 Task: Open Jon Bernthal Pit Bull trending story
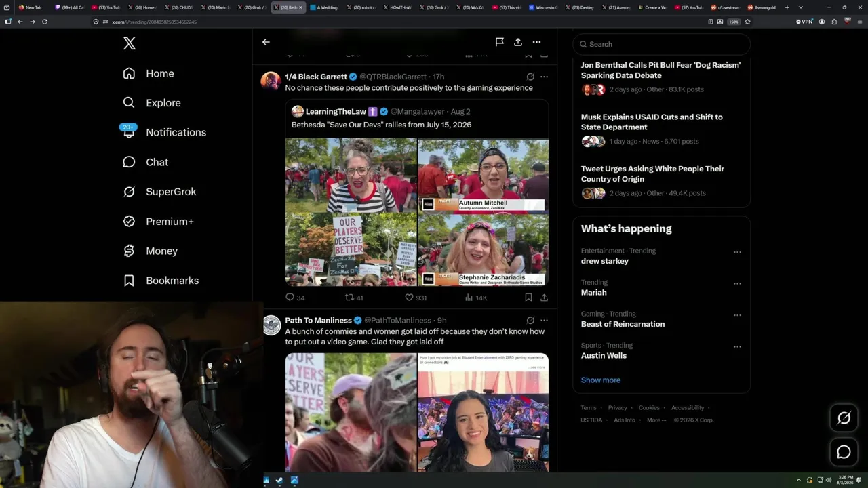pos(661,77)
